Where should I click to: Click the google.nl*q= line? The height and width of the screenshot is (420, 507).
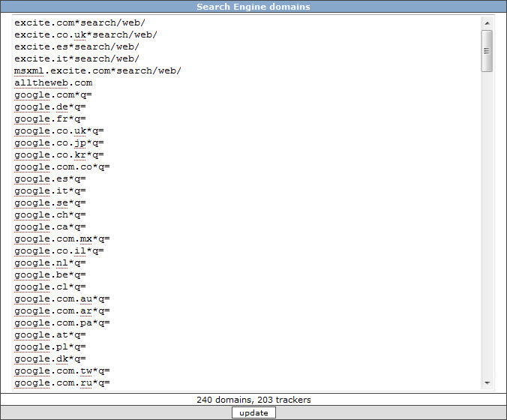tap(50, 262)
